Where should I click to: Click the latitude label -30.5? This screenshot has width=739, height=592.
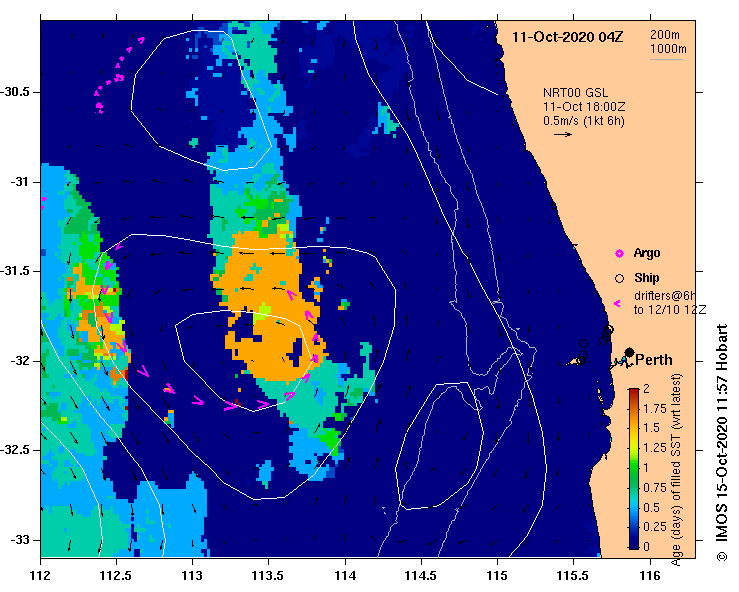[16, 92]
